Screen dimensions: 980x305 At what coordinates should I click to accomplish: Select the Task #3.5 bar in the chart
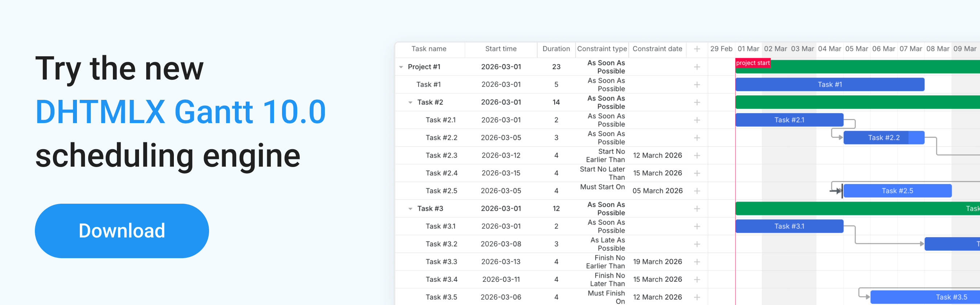pyautogui.click(x=925, y=297)
